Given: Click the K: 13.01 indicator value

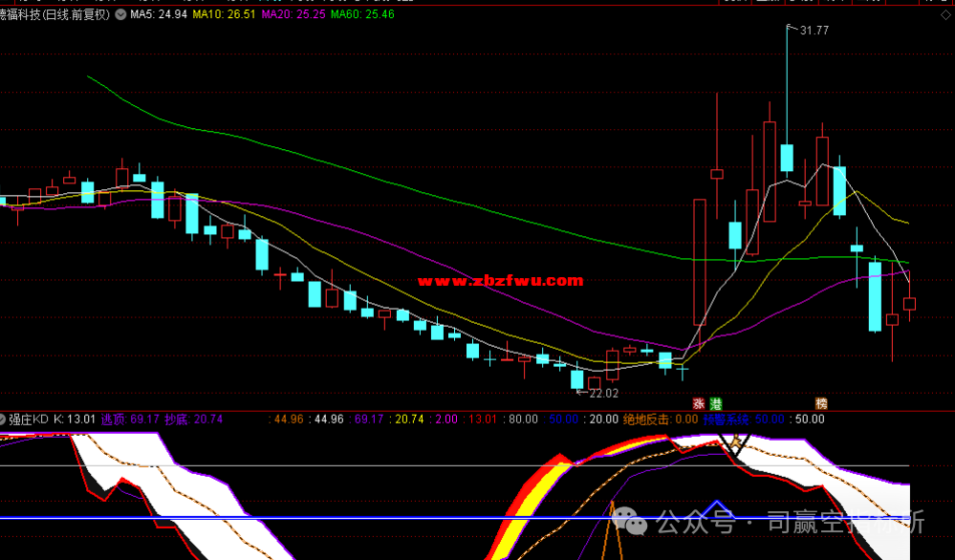Looking at the screenshot, I should 75,420.
